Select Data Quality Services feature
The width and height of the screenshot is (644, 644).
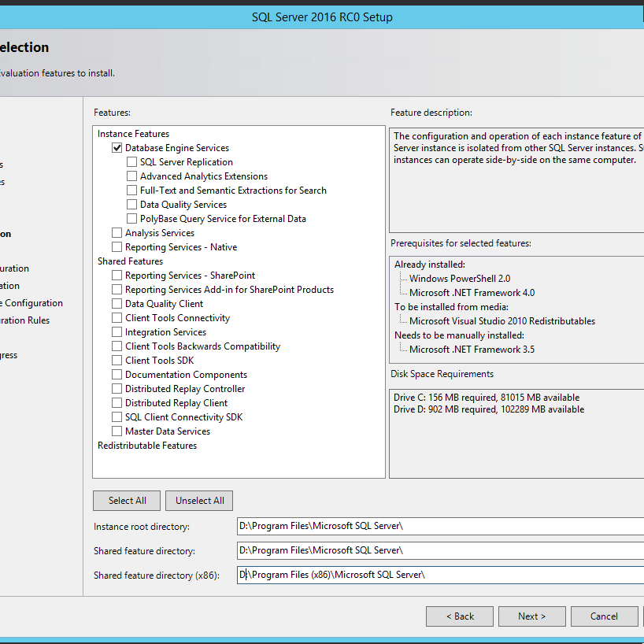click(131, 204)
